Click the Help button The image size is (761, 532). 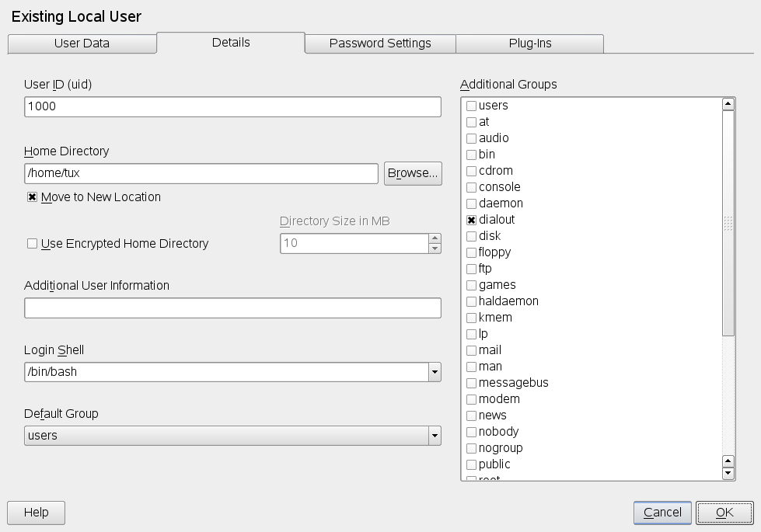point(36,513)
